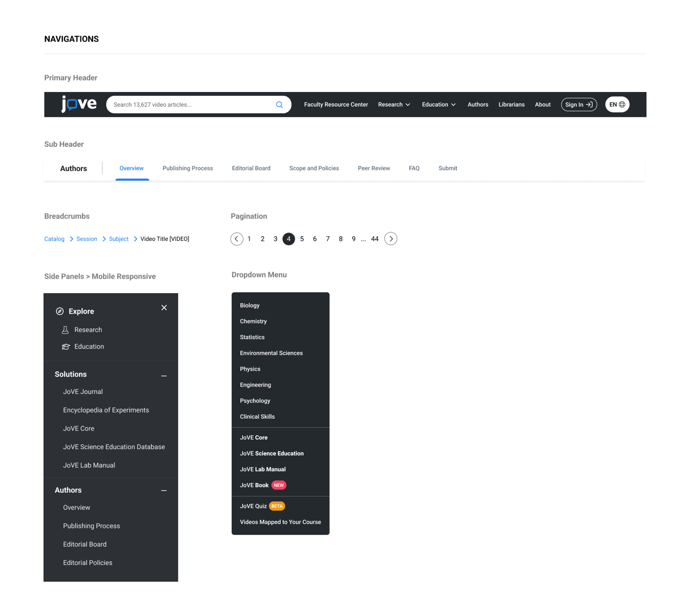Image resolution: width=690 pixels, height=616 pixels.
Task: Click the next page arrow in pagination
Action: pyautogui.click(x=391, y=239)
